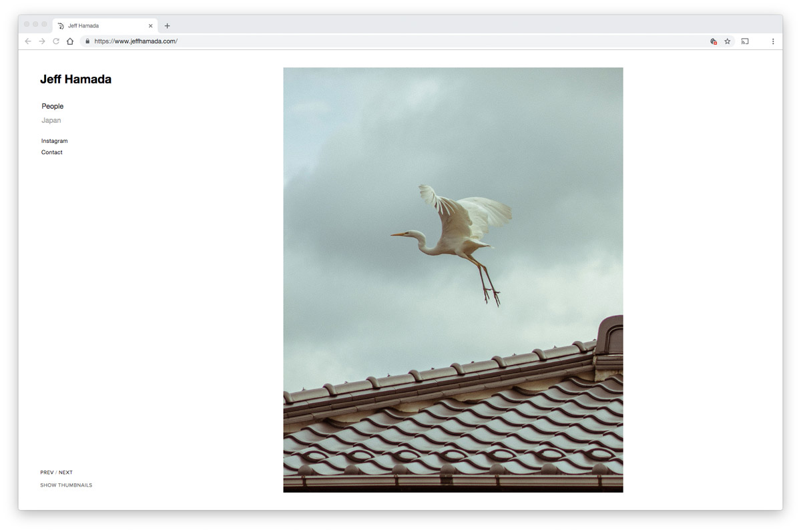Open the People gallery link
The image size is (801, 532).
pos(53,106)
